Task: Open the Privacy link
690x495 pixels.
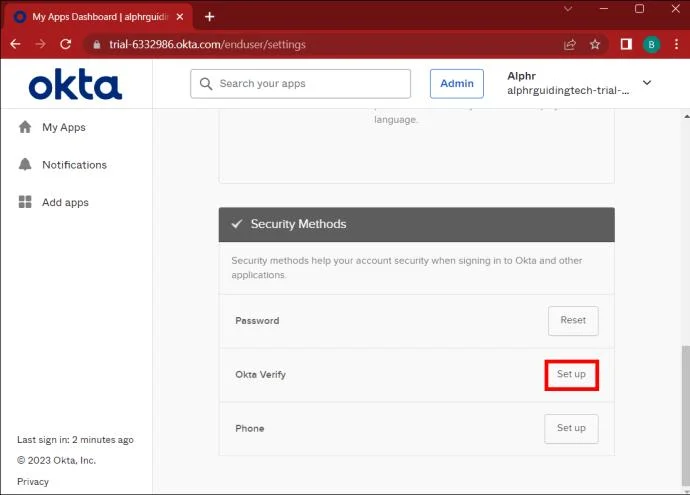Action: [x=33, y=481]
